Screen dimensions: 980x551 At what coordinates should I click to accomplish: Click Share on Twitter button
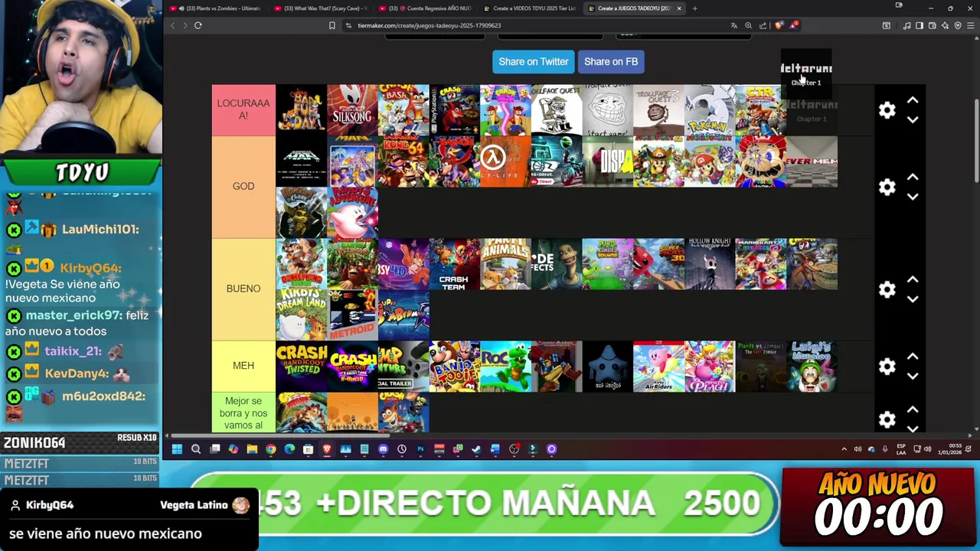pyautogui.click(x=534, y=62)
